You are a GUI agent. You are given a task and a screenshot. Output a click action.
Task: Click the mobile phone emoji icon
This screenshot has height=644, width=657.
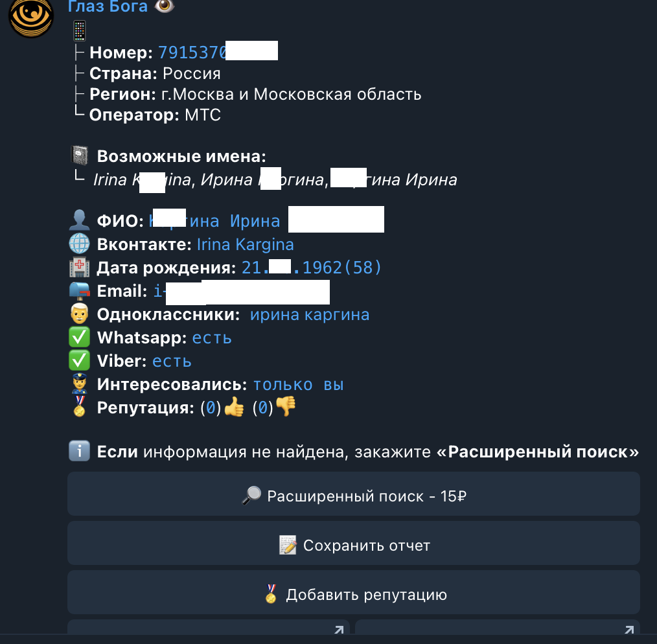(x=80, y=30)
